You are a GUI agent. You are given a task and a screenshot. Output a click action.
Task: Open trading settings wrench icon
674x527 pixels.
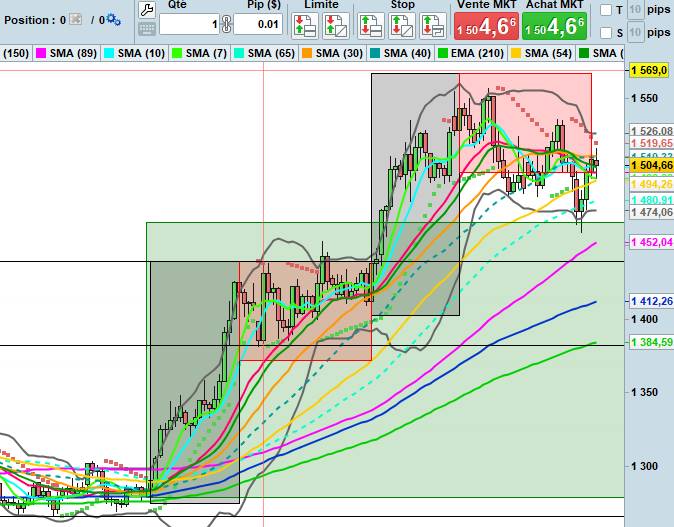click(x=146, y=9)
